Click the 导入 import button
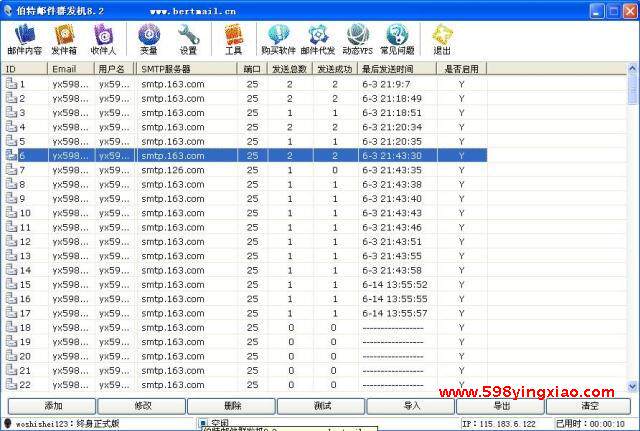 pos(411,406)
